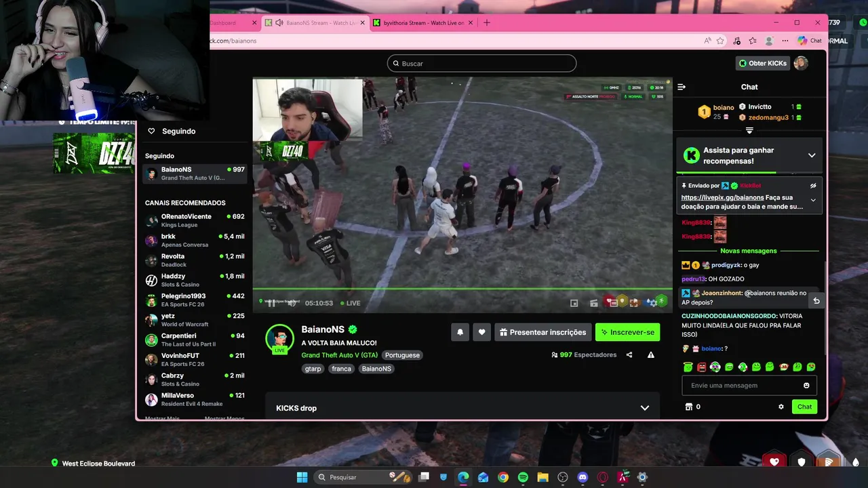Expand the chat leaderboard handle

(x=749, y=130)
